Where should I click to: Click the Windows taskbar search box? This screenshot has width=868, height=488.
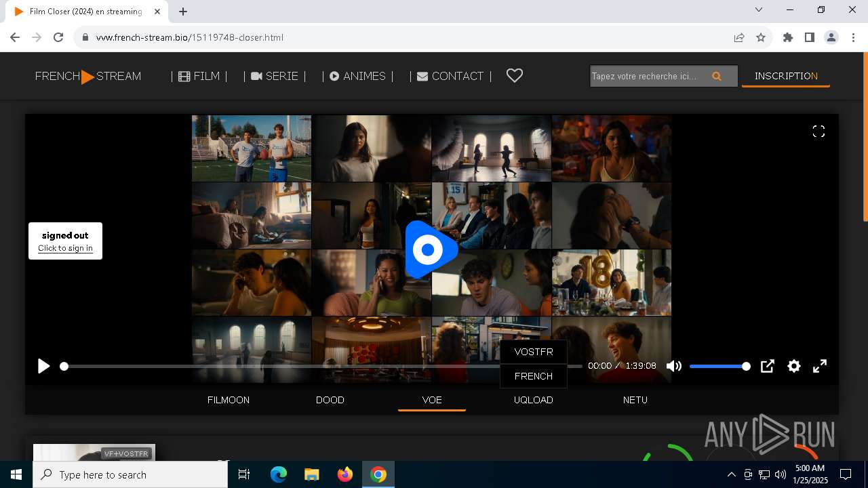[130, 474]
